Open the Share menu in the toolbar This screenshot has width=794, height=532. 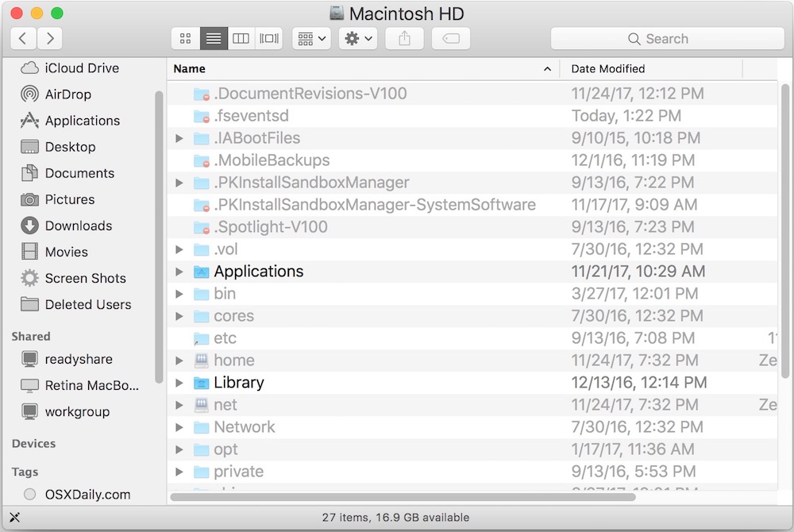pyautogui.click(x=404, y=38)
